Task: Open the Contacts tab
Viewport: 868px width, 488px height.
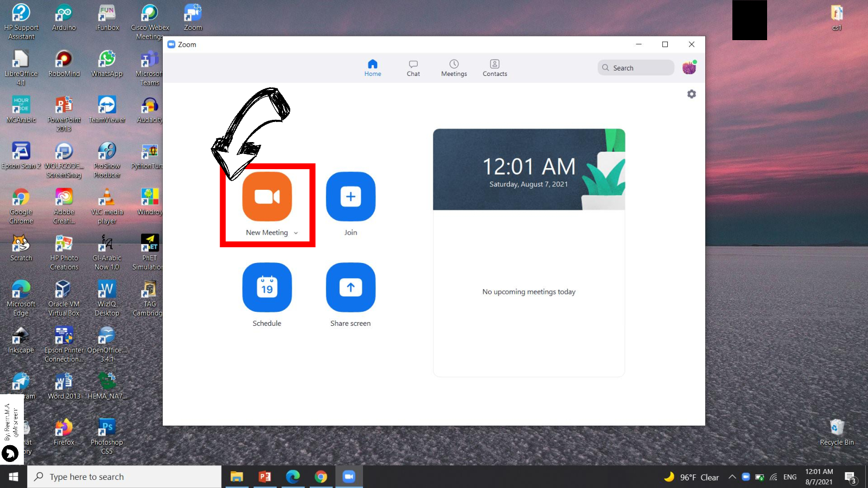Action: tap(495, 68)
